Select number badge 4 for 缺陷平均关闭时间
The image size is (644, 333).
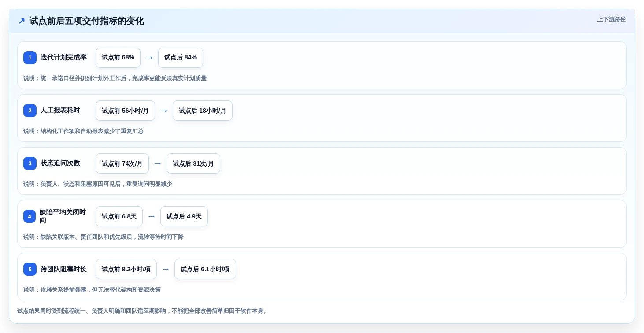(x=30, y=216)
